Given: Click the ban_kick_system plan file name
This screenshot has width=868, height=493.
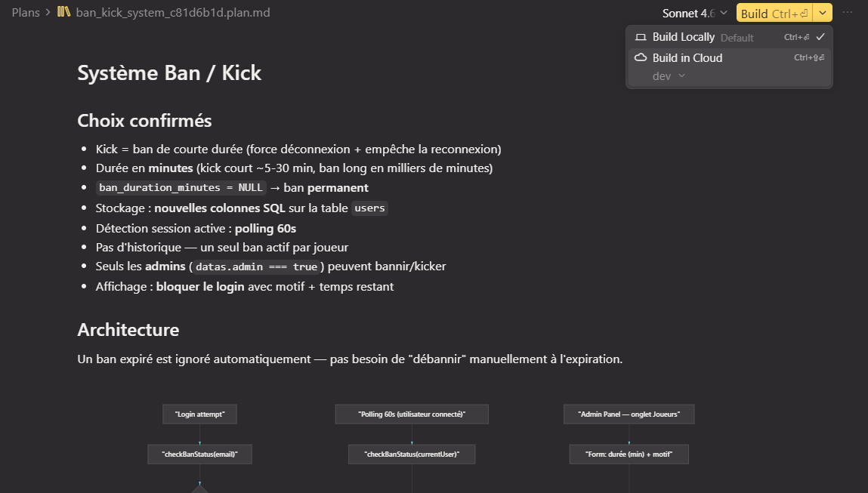Looking at the screenshot, I should pos(173,13).
